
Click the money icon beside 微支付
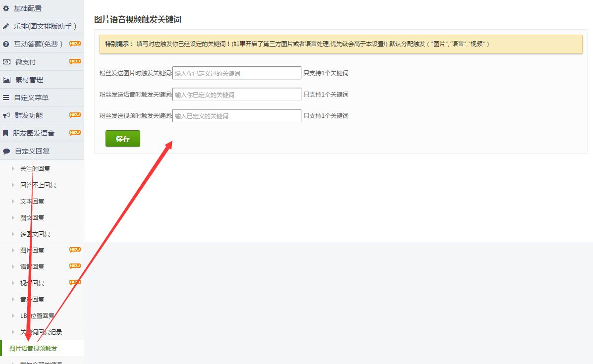[x=6, y=62]
